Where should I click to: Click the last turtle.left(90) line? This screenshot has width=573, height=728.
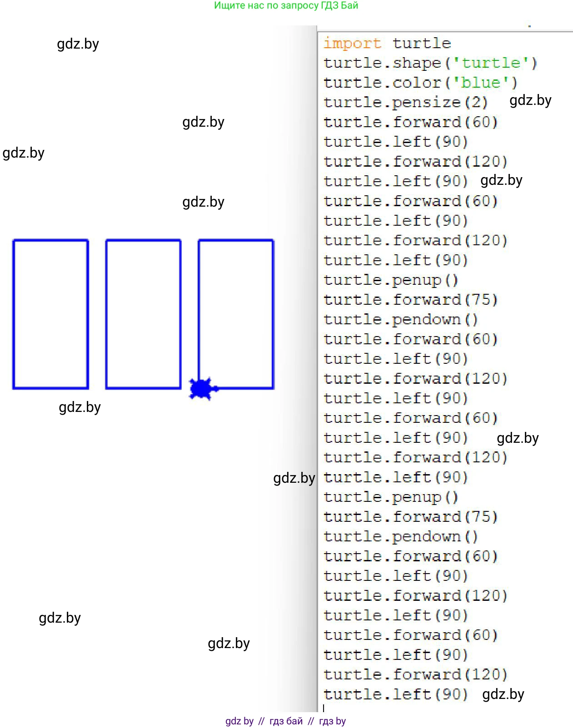(x=395, y=694)
